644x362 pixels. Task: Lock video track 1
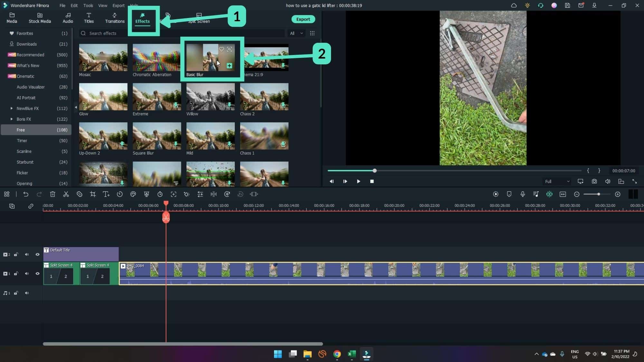16,274
